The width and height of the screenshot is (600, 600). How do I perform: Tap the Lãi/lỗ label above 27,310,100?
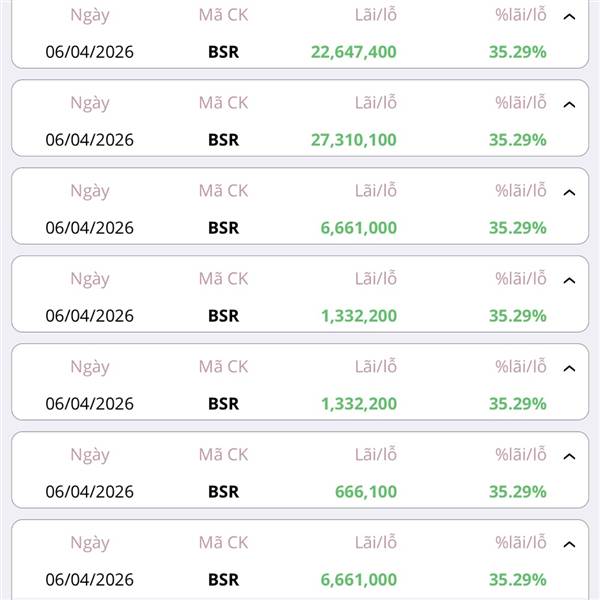click(375, 103)
